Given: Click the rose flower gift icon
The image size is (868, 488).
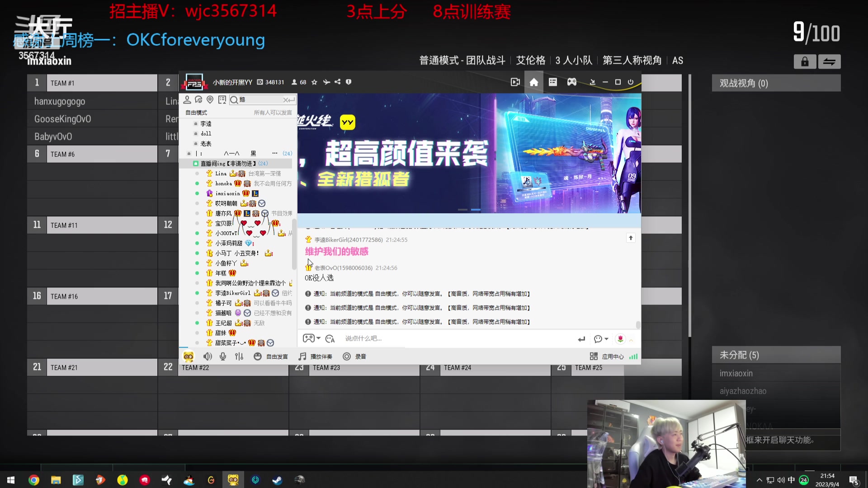Looking at the screenshot, I should [x=620, y=339].
